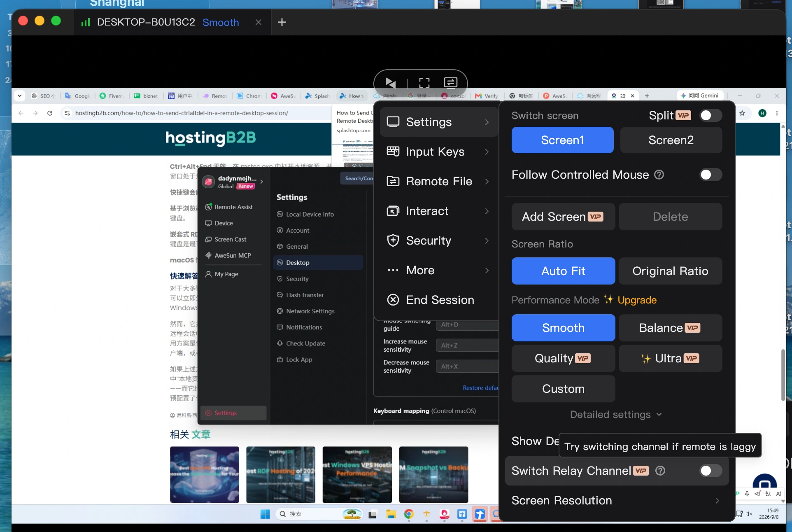
Task: Click the Alt+Z shortcut field
Action: click(467, 345)
